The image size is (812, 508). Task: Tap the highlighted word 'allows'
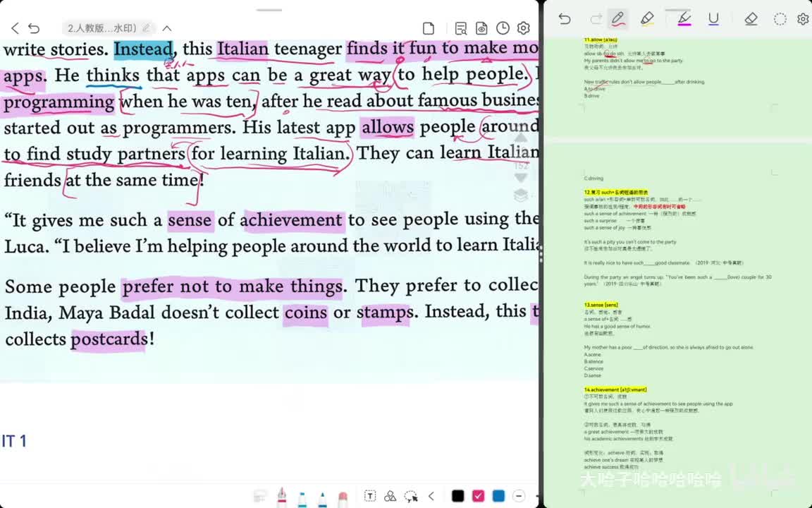(x=388, y=126)
